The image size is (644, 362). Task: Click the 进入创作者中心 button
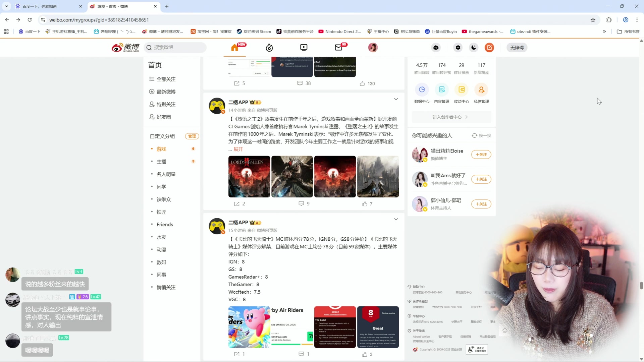point(451,117)
